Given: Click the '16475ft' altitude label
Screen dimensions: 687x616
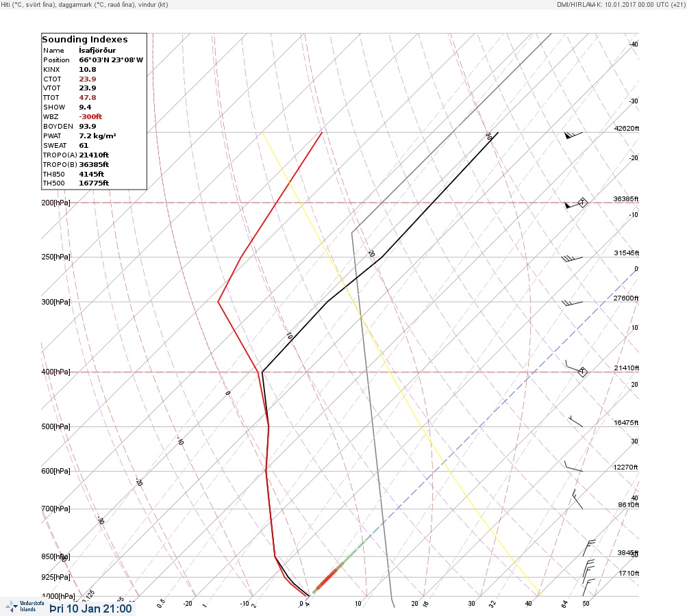Looking at the screenshot, I should (x=626, y=423).
